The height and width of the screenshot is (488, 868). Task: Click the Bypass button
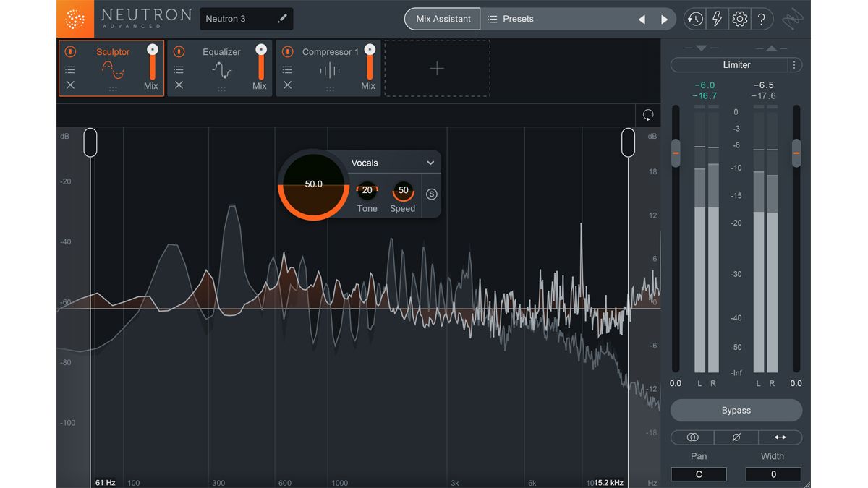(x=736, y=410)
